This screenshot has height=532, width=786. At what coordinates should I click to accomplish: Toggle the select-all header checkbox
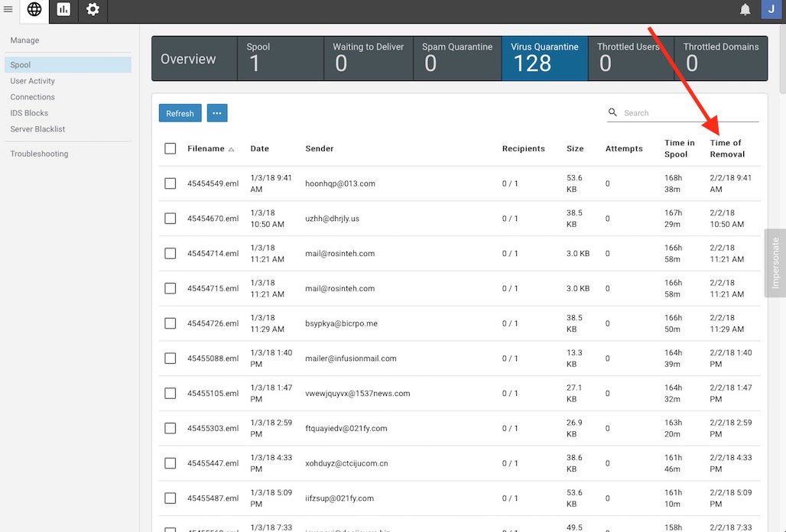[x=171, y=148]
